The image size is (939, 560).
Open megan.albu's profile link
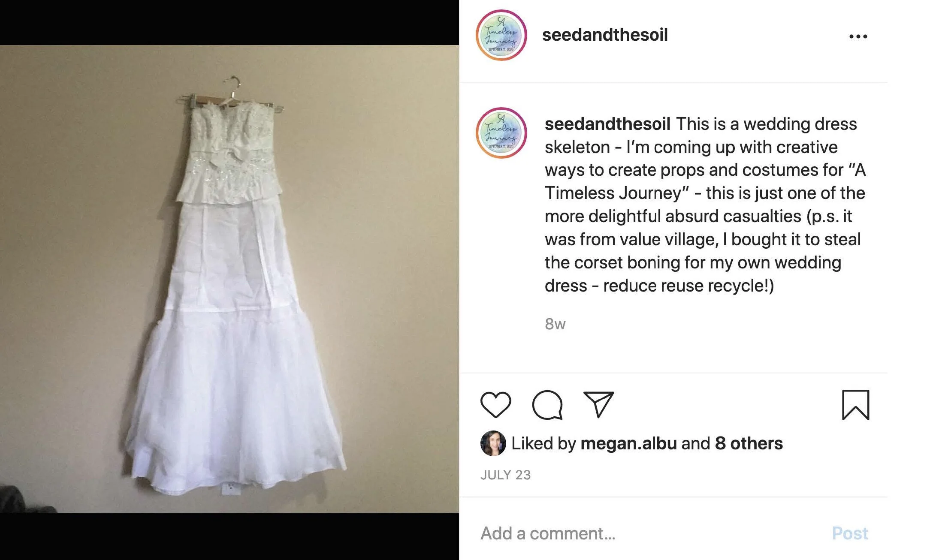coord(628,443)
